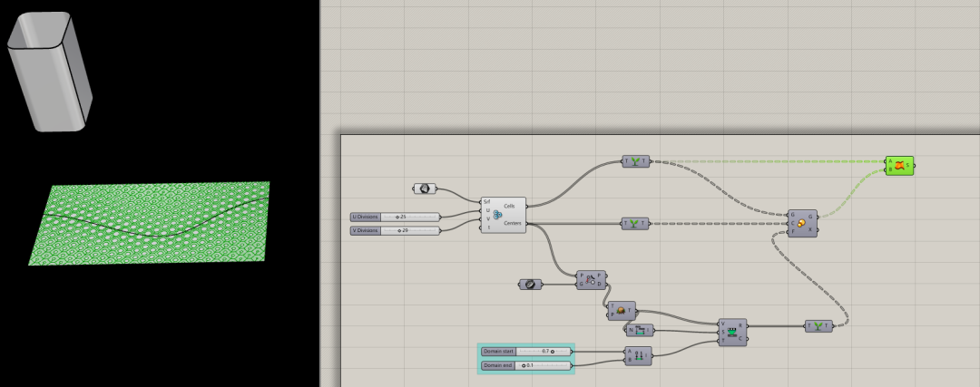The image size is (980, 387).
Task: Select the middle graft tree component on the Centers wire
Action: 635,224
